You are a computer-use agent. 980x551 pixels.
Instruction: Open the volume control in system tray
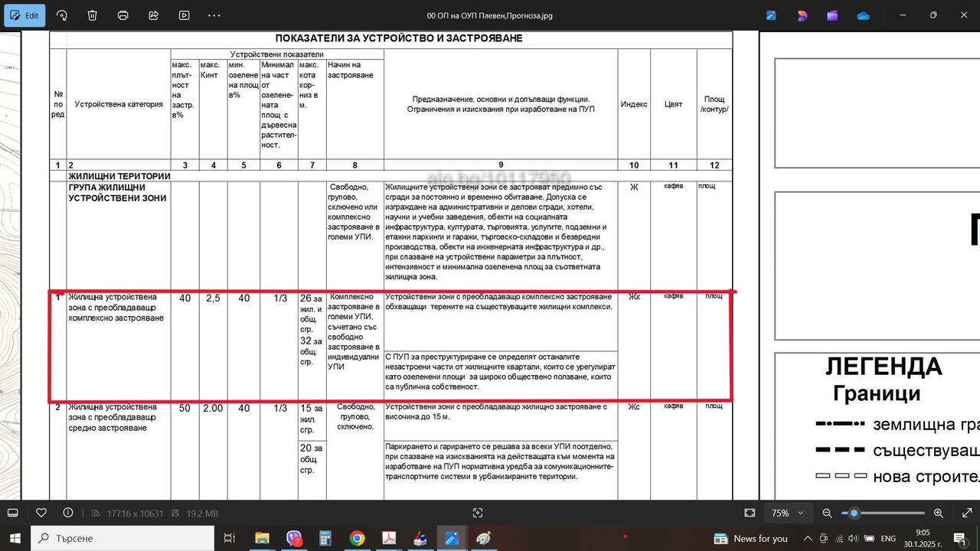pyautogui.click(x=853, y=538)
